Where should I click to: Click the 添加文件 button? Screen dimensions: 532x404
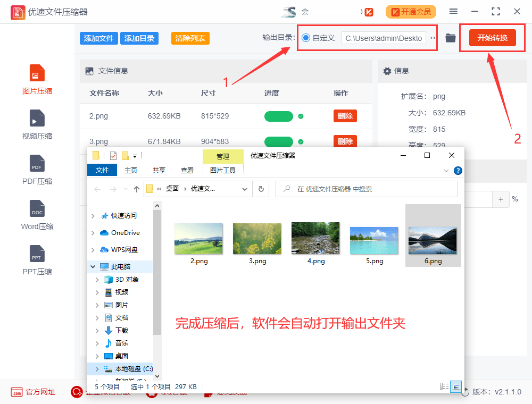pos(99,38)
